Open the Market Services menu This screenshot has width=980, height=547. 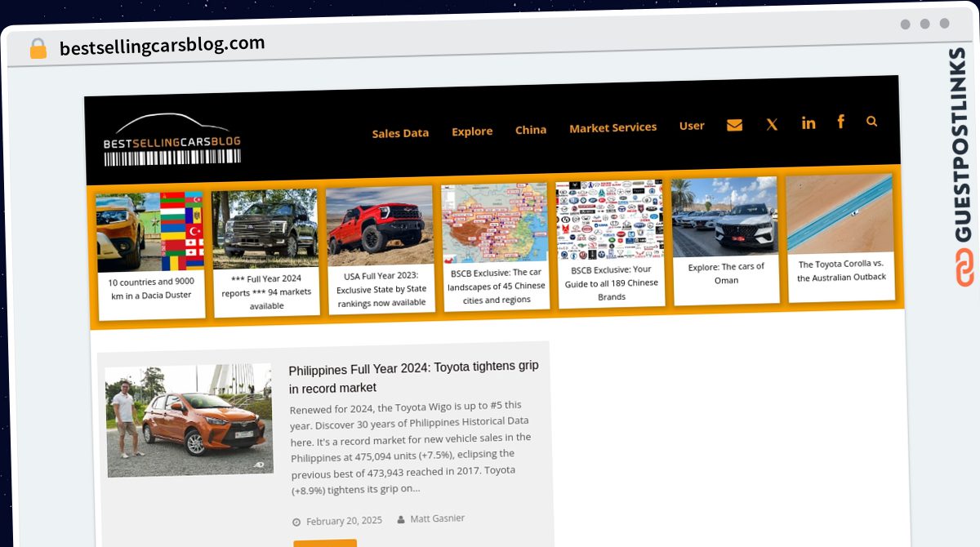coord(612,127)
